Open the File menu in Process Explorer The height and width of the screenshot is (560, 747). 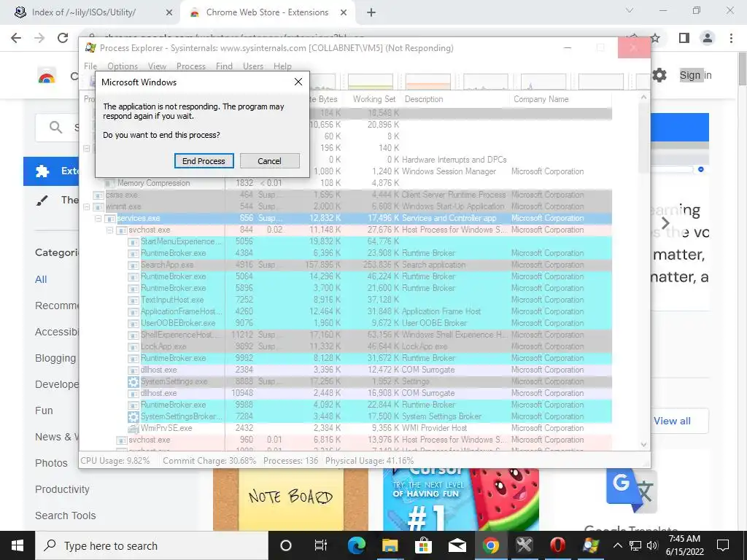coord(90,66)
